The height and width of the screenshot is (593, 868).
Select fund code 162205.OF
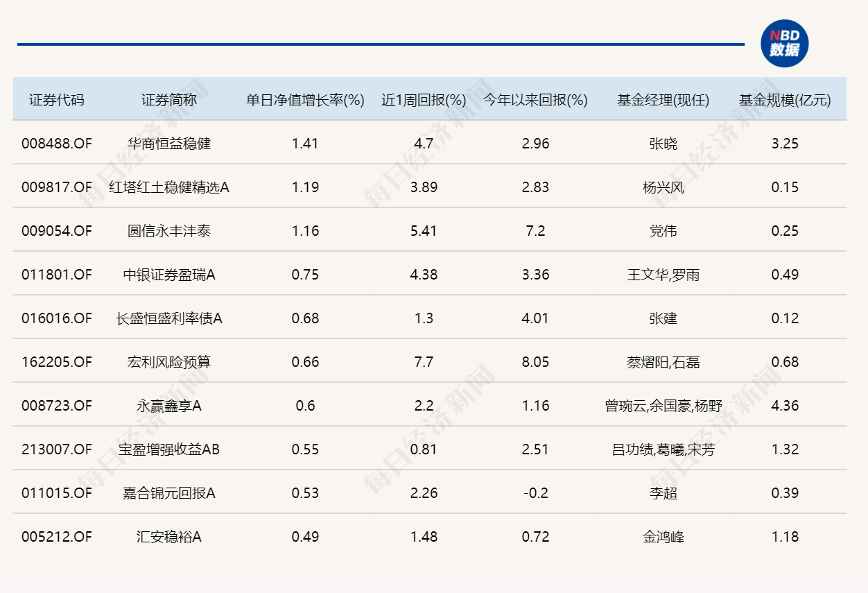(x=56, y=362)
